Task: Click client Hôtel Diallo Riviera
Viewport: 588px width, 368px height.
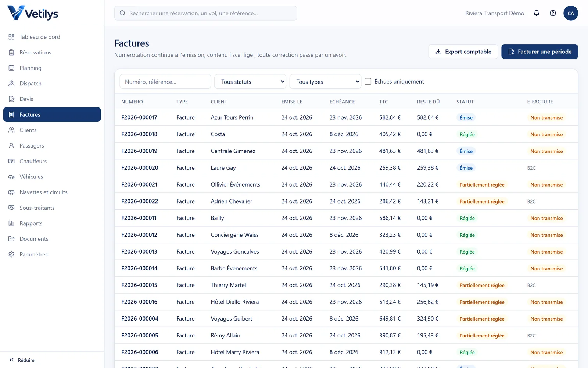Action: [x=235, y=302]
